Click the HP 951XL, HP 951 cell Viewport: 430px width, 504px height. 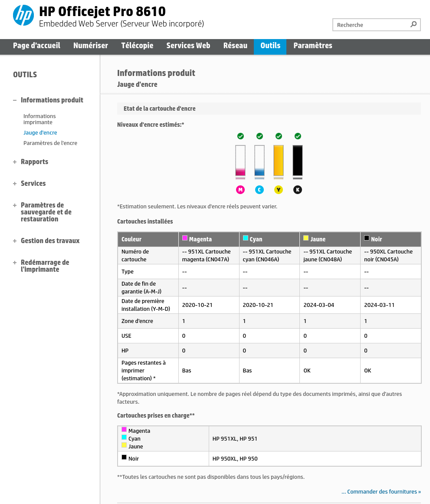pos(315,439)
